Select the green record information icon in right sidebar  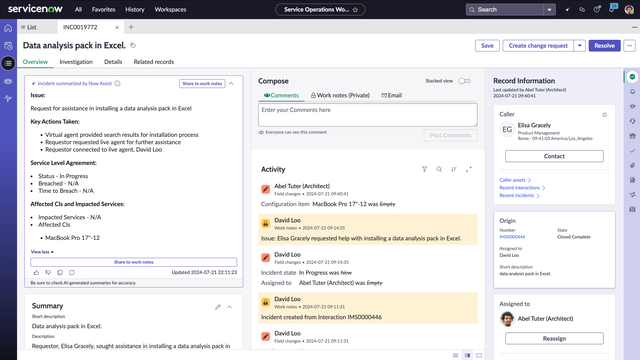click(x=632, y=77)
